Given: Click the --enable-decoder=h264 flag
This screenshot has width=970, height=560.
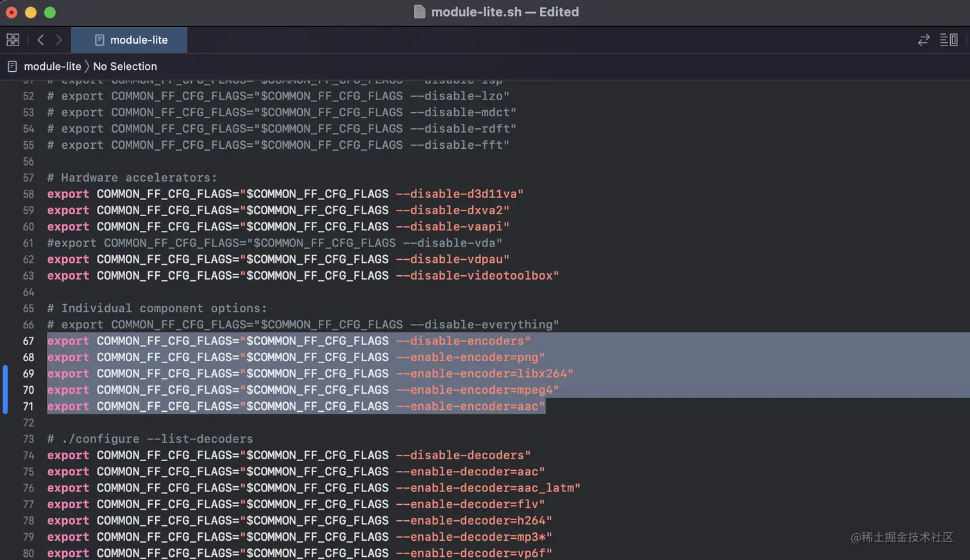Looking at the screenshot, I should [471, 521].
